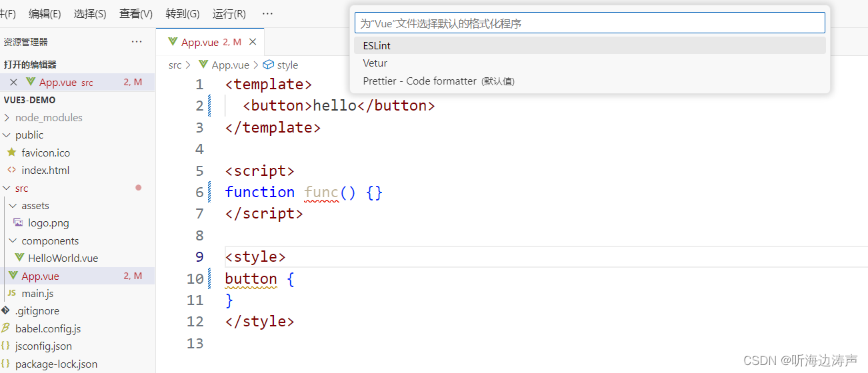
Task: Click the <script> tag on line 5
Action: click(260, 171)
